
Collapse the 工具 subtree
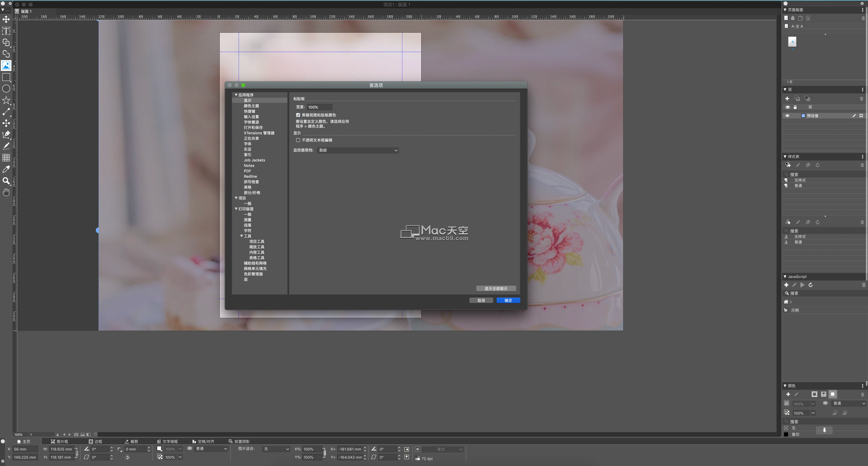[x=242, y=236]
